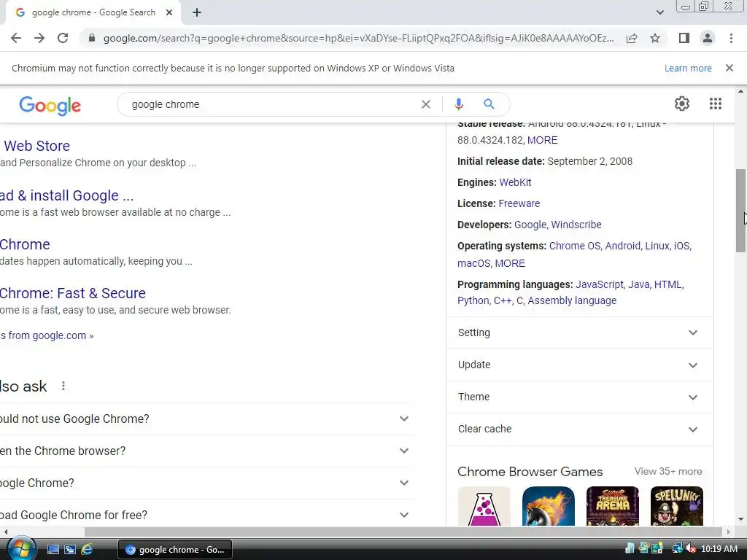Submit search with magnifier icon
The image size is (747, 560).
coord(489,104)
